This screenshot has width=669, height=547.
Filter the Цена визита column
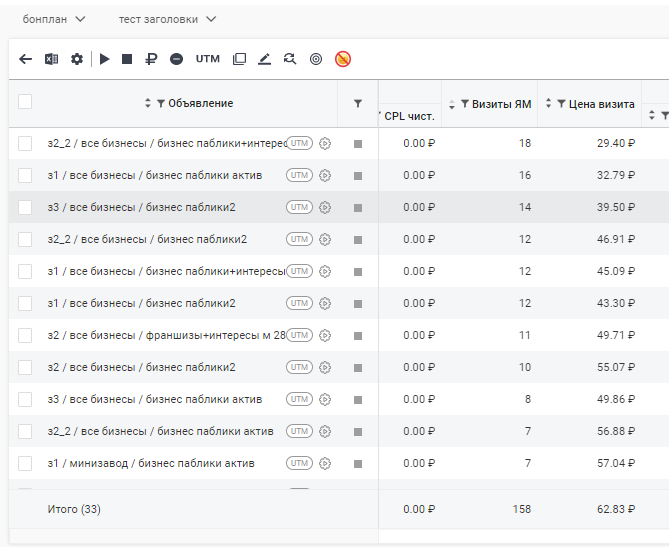[561, 104]
